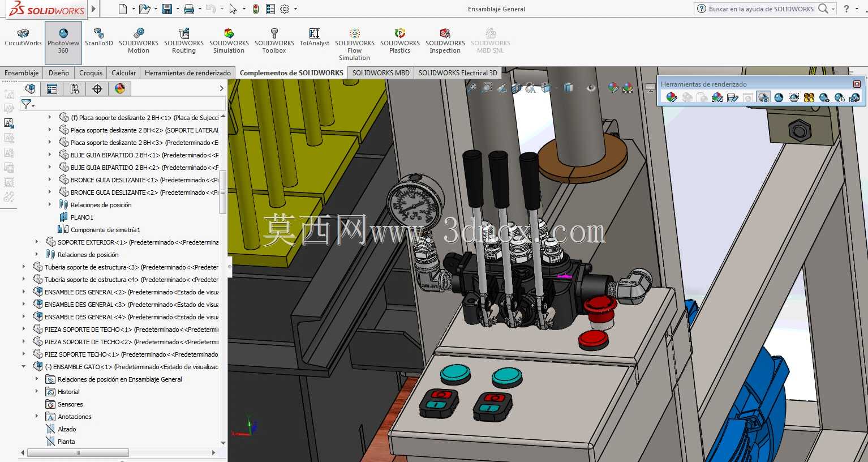This screenshot has width=868, height=462.
Task: Enable SOLIDWORKS Motion add-in
Action: tap(139, 42)
